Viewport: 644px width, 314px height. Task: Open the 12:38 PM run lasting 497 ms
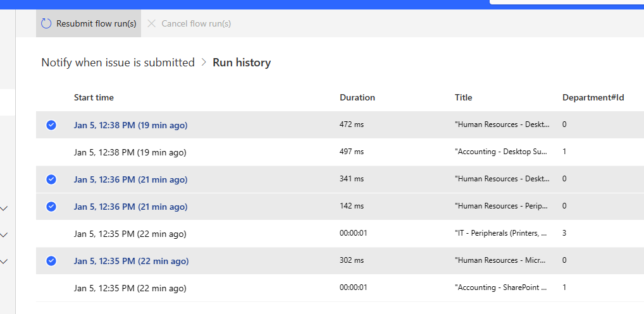(x=130, y=152)
